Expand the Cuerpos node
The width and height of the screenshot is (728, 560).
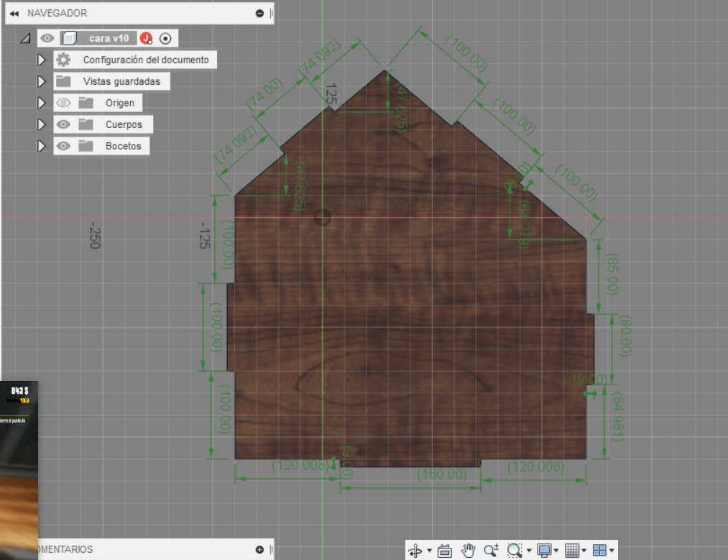[41, 124]
